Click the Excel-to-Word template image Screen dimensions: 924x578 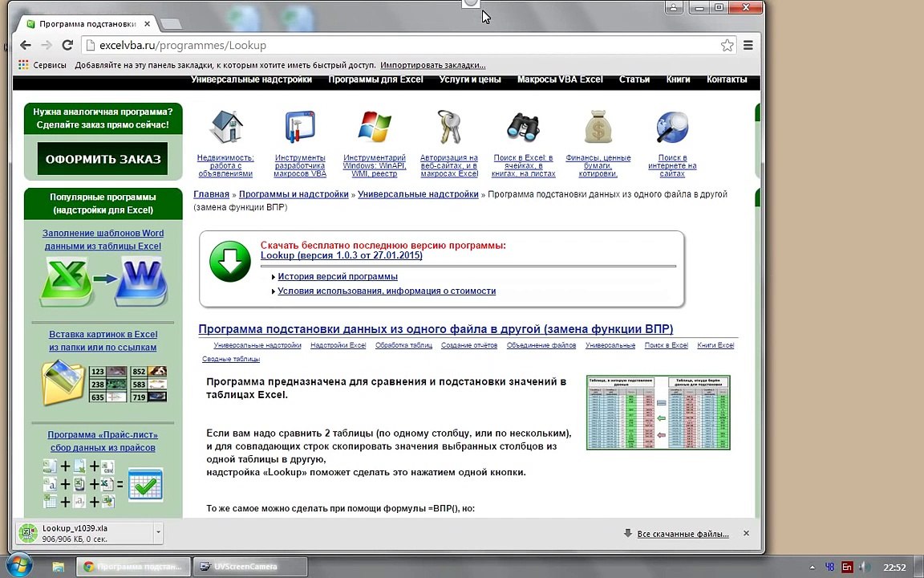coord(103,281)
